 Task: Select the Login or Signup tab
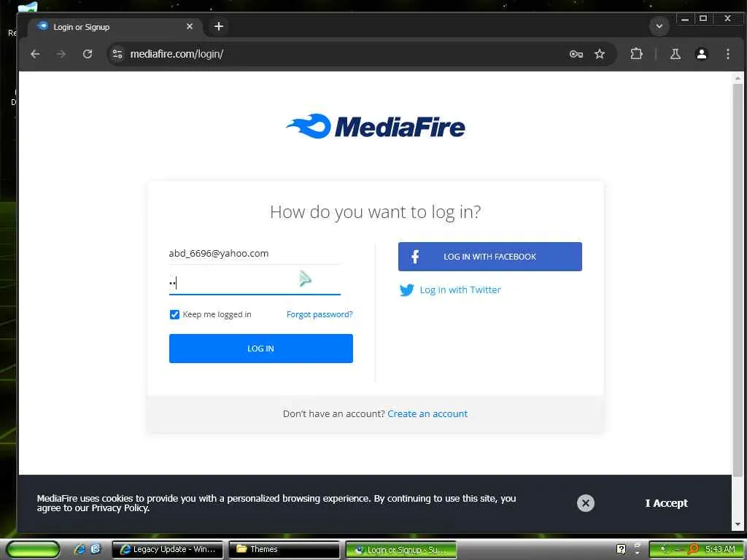(115, 27)
